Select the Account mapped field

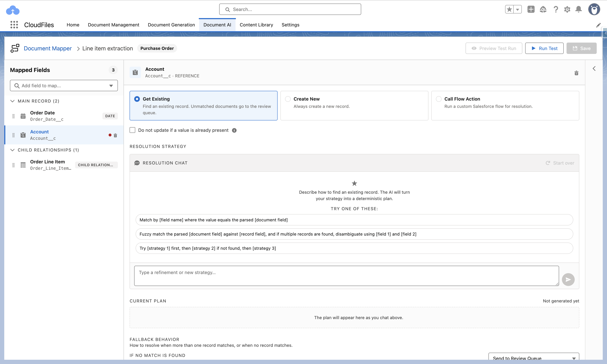coord(64,135)
